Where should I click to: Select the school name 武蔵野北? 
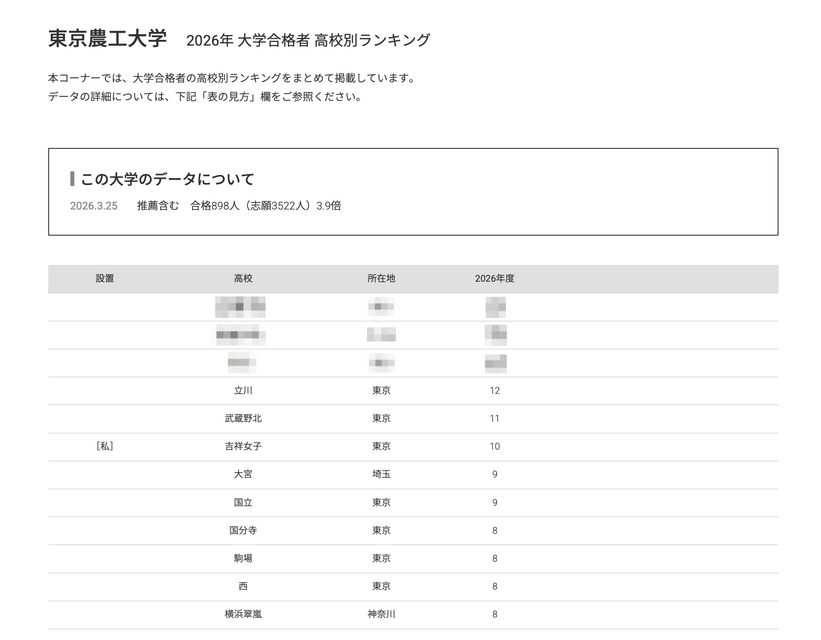point(243,418)
